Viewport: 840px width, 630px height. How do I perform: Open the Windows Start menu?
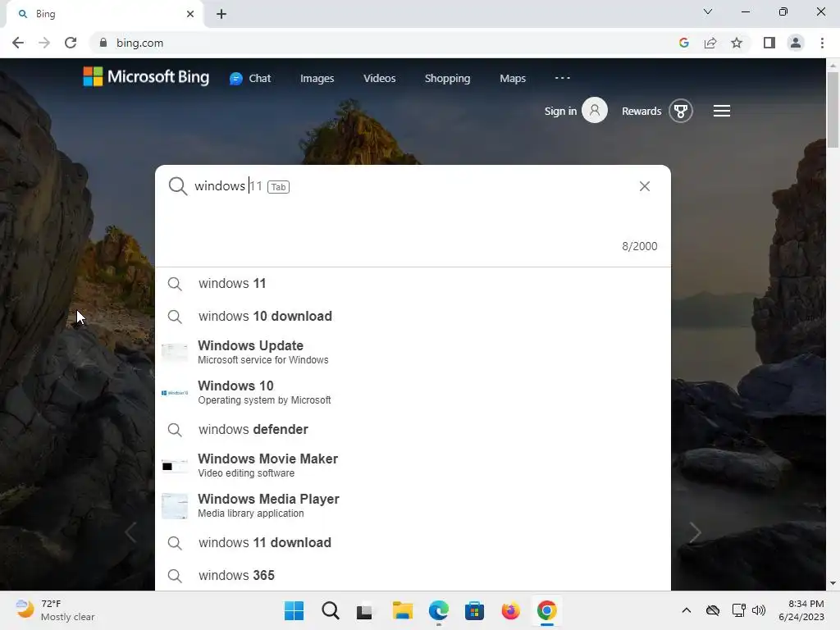point(294,610)
